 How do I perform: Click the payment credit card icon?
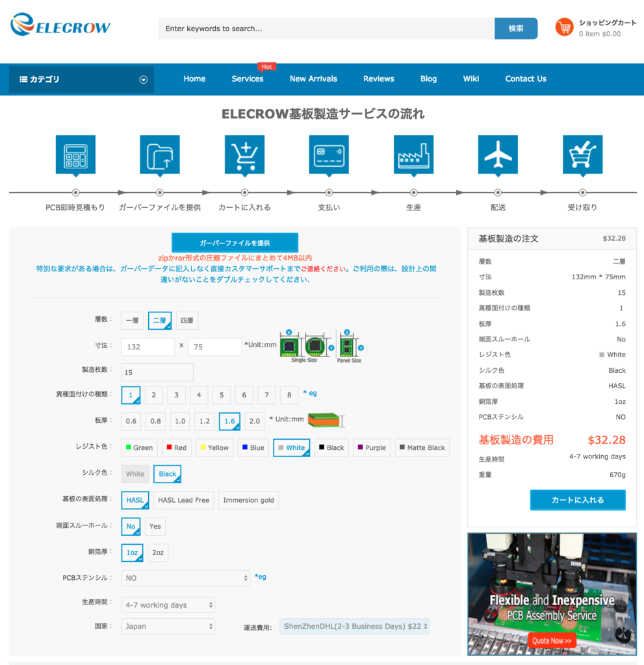[329, 155]
